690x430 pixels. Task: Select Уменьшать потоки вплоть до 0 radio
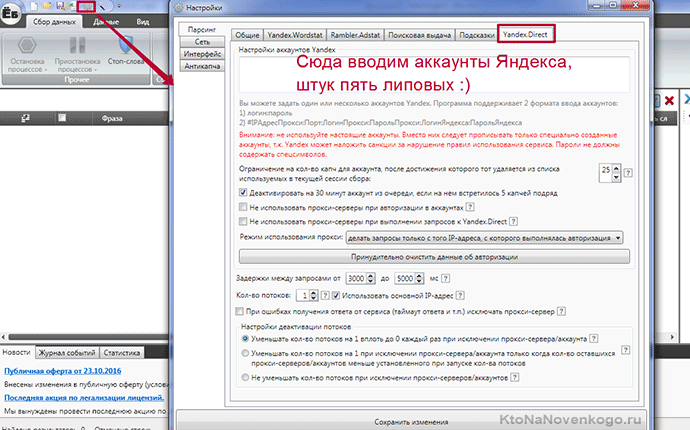click(x=245, y=338)
